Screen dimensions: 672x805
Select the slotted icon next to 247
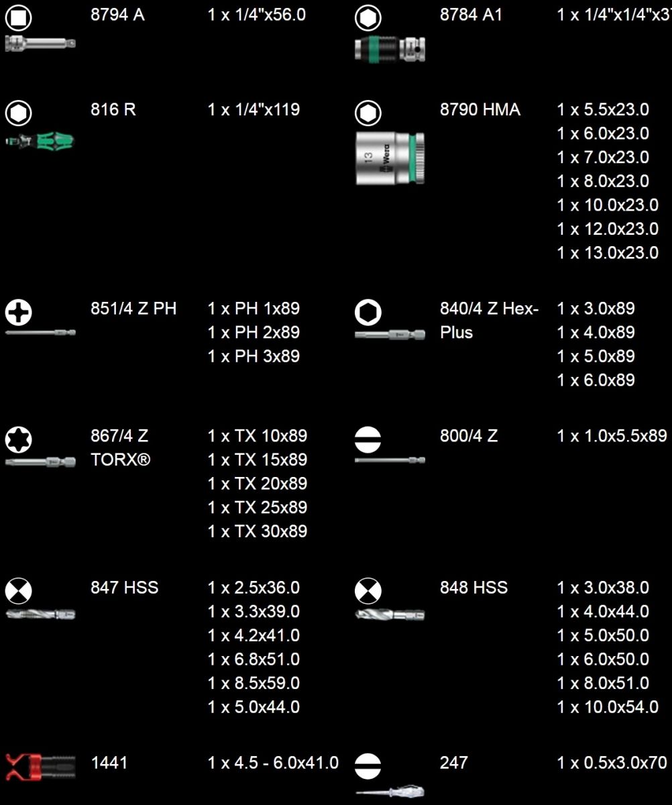click(368, 766)
